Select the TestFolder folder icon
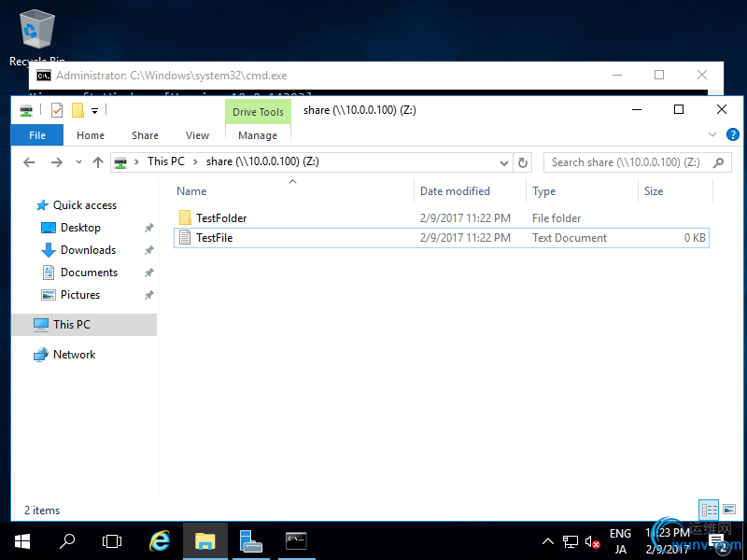Viewport: 747px width, 560px height. (x=185, y=217)
